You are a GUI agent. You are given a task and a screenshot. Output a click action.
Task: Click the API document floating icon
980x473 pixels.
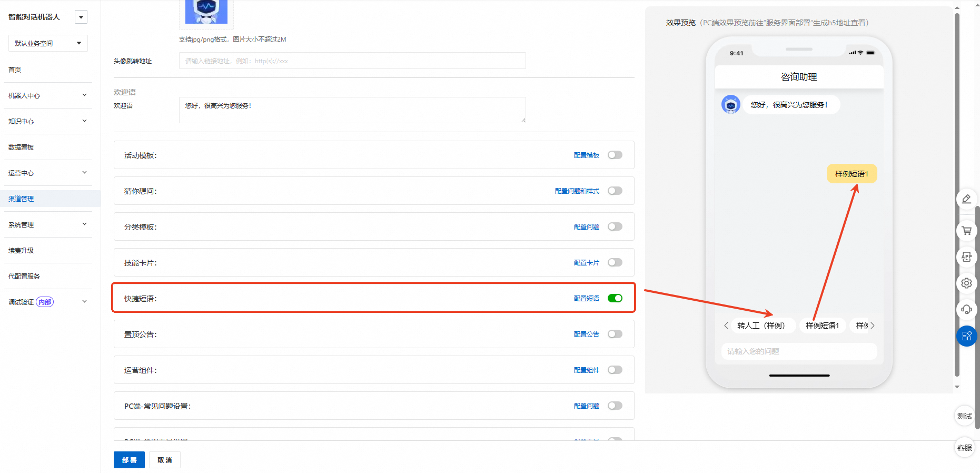tap(966, 257)
